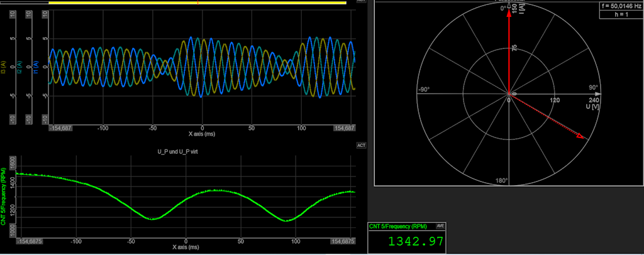Click the 120 voltage scale value
The height and width of the screenshot is (255, 644).
(x=555, y=100)
